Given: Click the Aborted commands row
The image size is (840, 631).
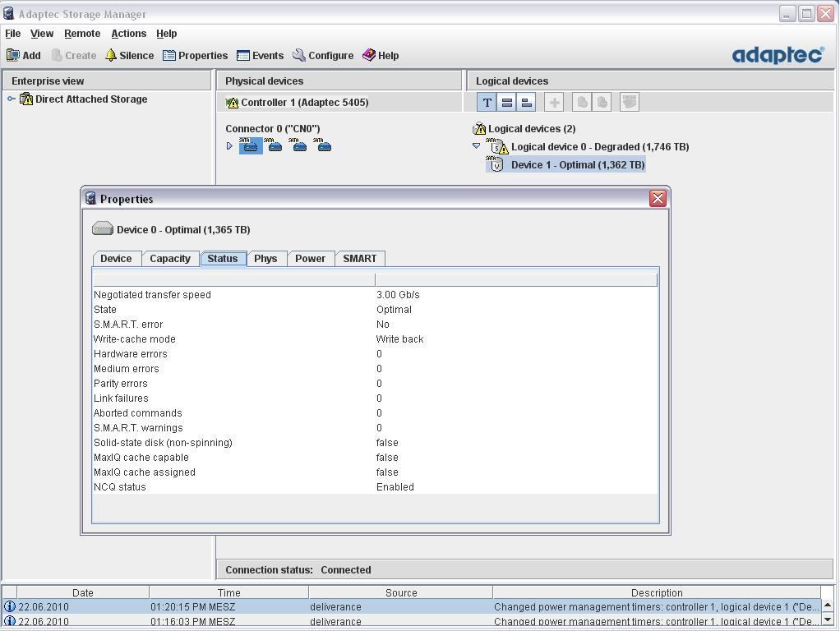Looking at the screenshot, I should pyautogui.click(x=375, y=413).
